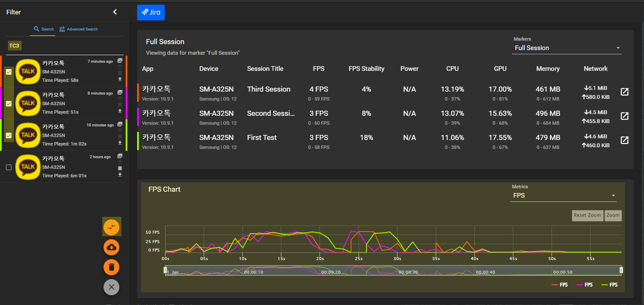Screen dimensions: 644x305
Task: Bookmark the 8 minutes ago session
Action: point(120,105)
